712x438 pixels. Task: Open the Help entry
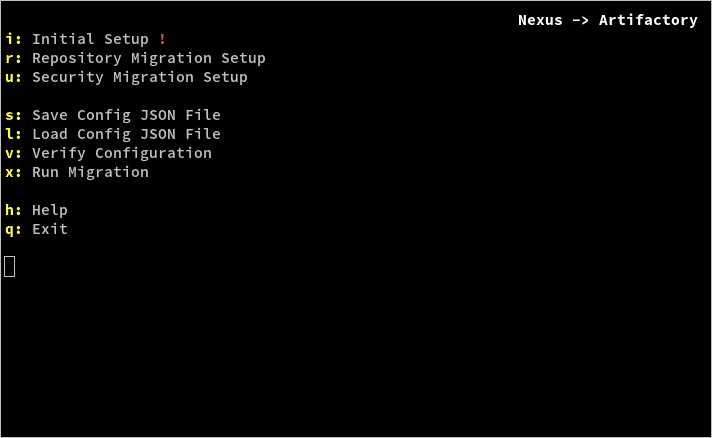[x=50, y=211]
